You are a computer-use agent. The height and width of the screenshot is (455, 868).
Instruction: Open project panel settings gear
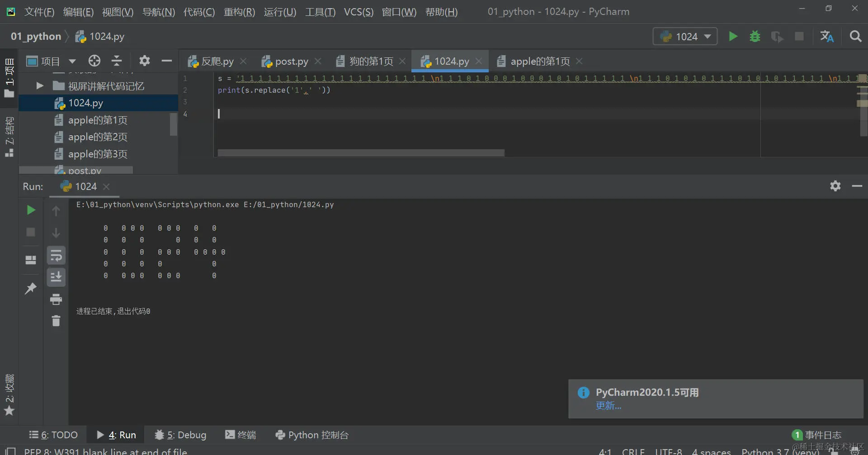(144, 61)
